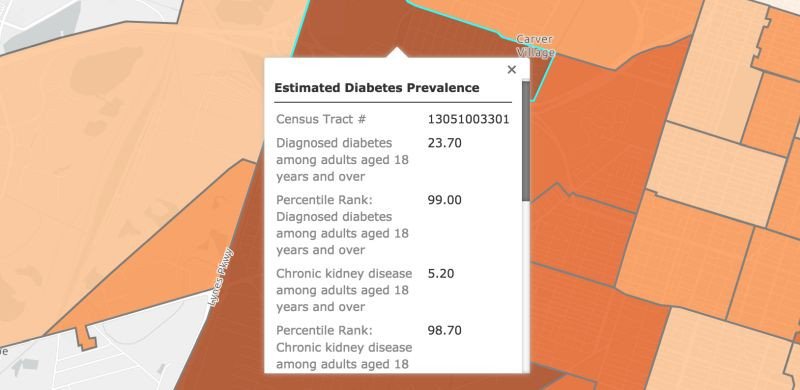Select census tract number 13051003301
Screen dimensions: 800x390
click(x=468, y=119)
